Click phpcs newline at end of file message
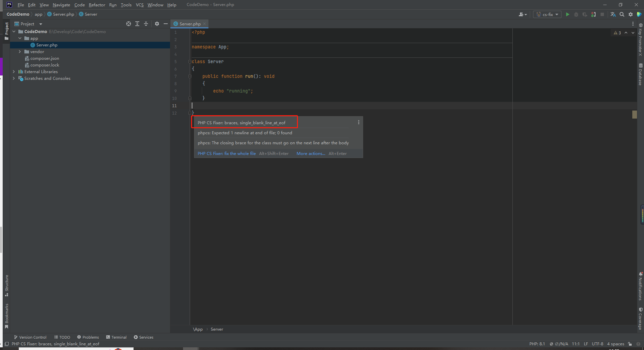 (245, 133)
